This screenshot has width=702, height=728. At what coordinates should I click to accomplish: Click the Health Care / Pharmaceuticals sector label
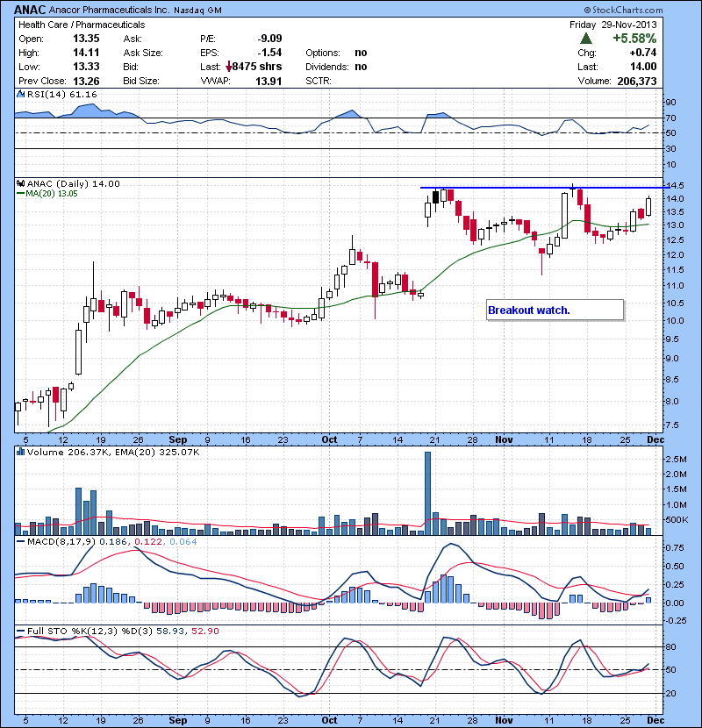[82, 25]
